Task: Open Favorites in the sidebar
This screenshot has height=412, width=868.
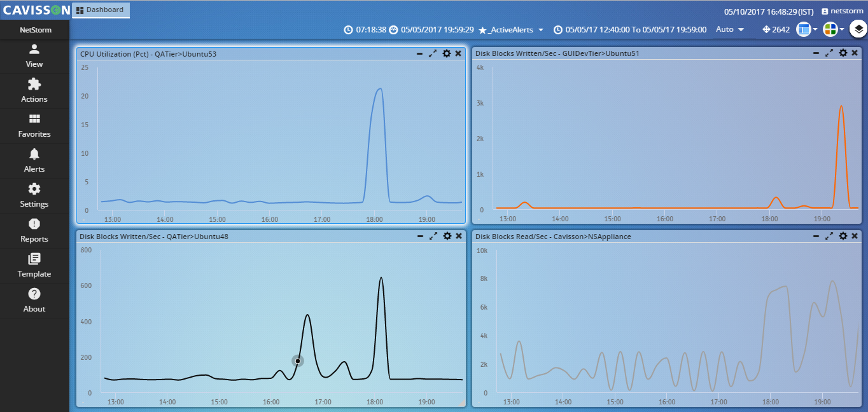Action: (x=34, y=126)
